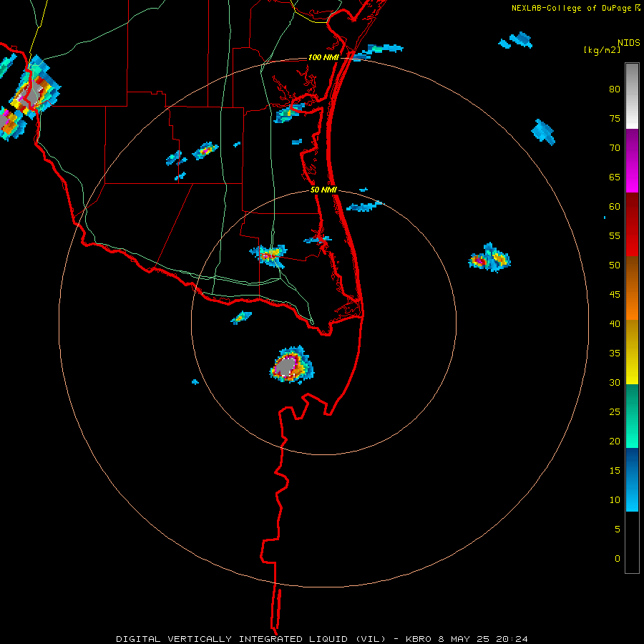The height and width of the screenshot is (644, 644).
Task: Click the offshore storm cell east of the coast
Action: tap(489, 258)
